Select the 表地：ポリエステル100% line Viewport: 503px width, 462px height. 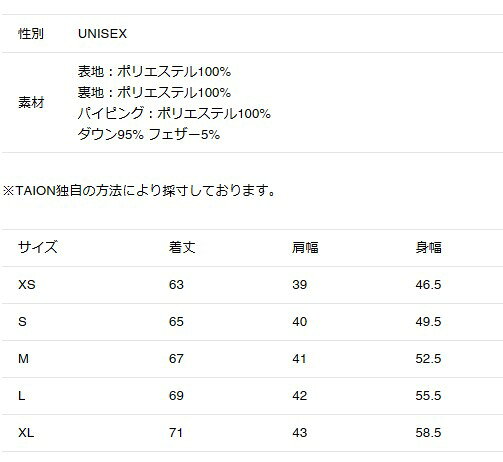point(154,71)
